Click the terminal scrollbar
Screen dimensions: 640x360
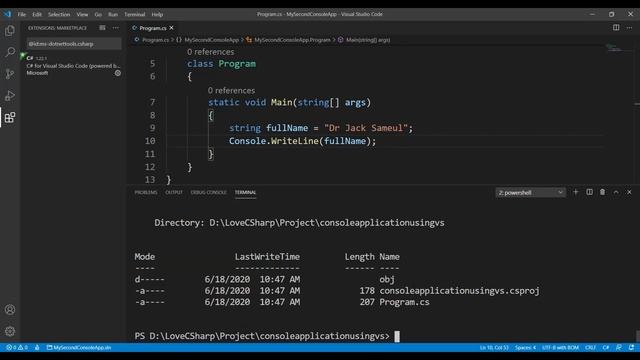[x=637, y=336]
